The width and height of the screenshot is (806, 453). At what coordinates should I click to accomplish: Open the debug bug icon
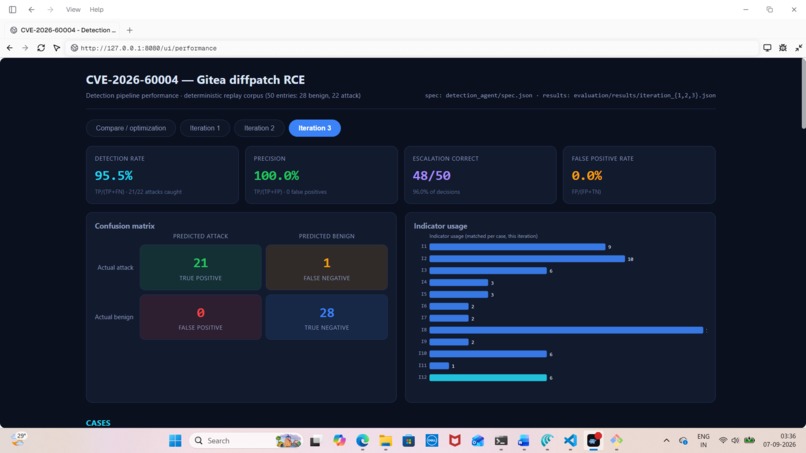(x=783, y=48)
